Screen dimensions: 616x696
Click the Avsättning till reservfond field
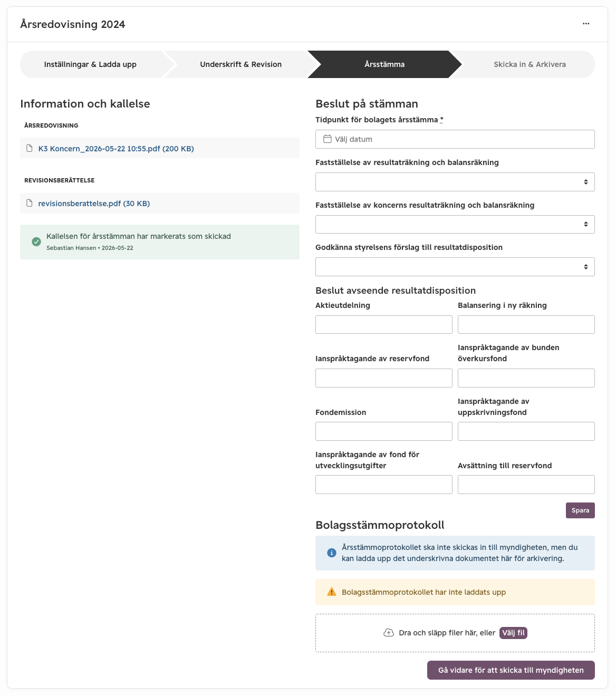click(x=526, y=485)
